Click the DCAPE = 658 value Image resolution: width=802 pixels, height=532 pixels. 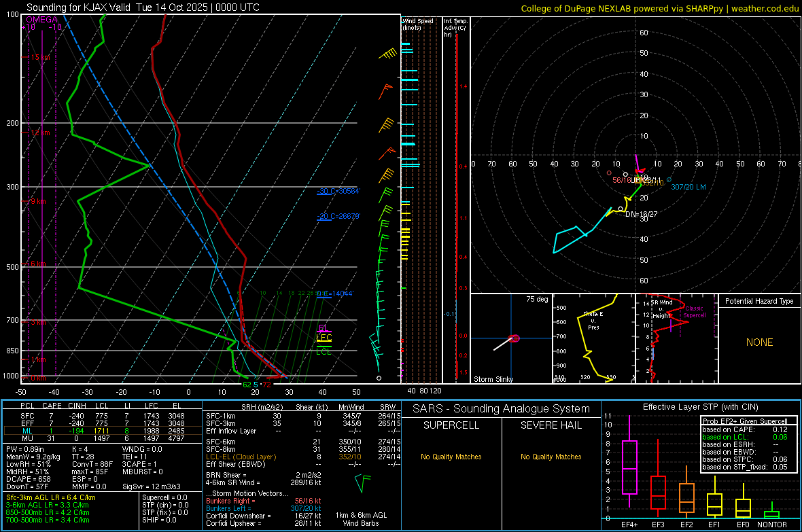[x=28, y=479]
